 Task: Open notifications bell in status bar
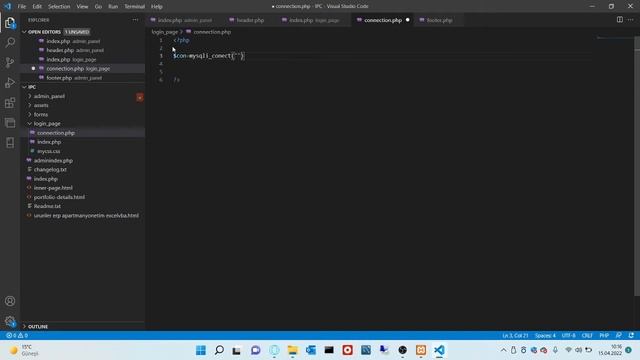click(x=631, y=336)
